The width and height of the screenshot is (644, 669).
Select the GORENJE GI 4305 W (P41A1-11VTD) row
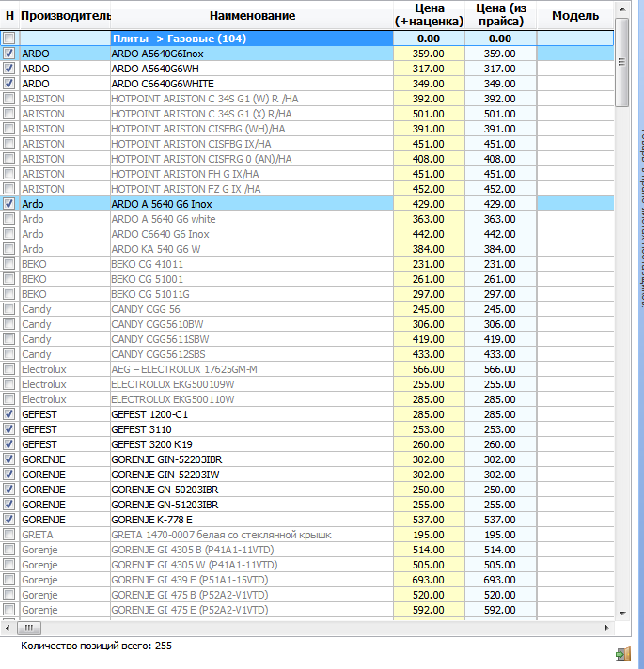(x=307, y=565)
